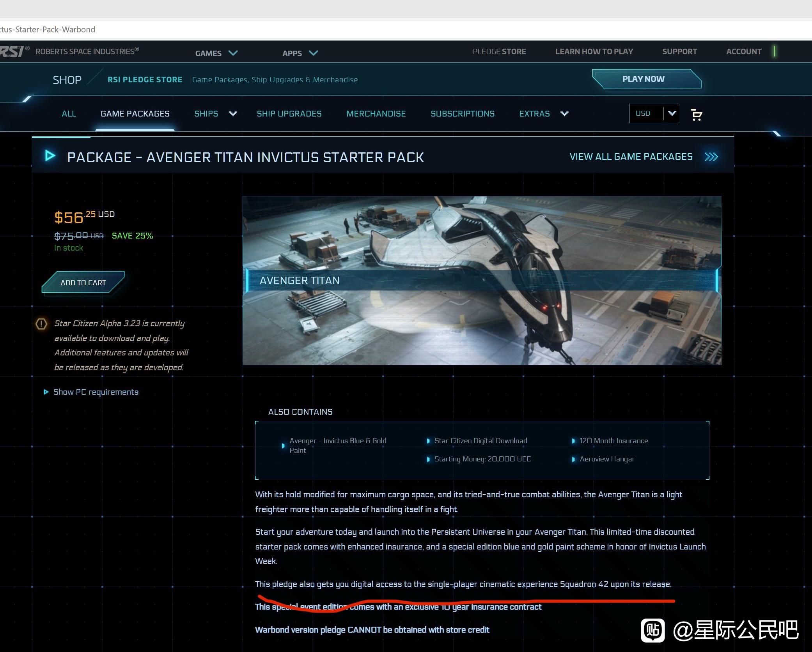
Task: Click Aeroview Hangar item
Action: (x=607, y=459)
